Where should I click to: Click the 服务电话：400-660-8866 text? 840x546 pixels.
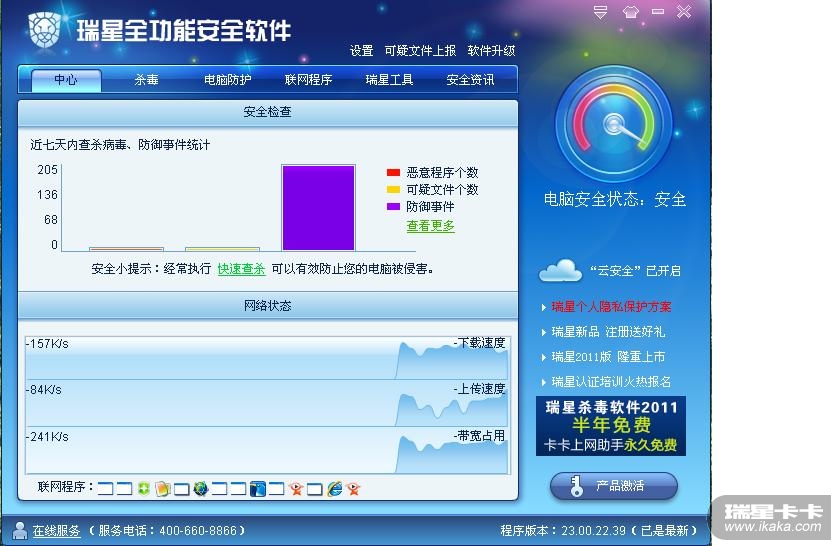coord(167,531)
